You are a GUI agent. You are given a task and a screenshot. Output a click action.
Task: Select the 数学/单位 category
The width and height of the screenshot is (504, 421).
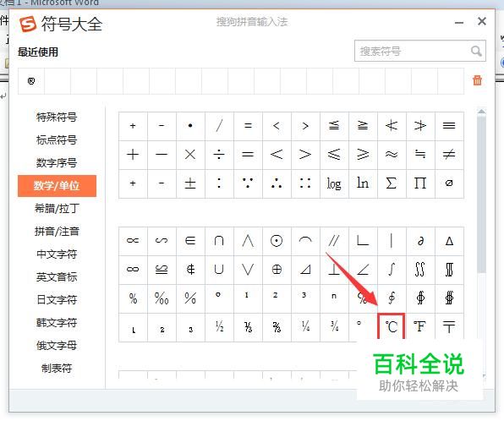coord(57,186)
